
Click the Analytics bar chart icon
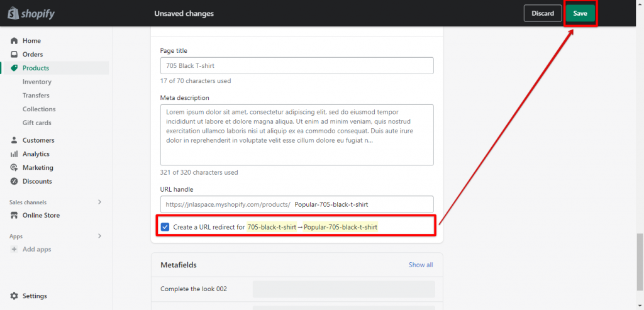tap(14, 154)
